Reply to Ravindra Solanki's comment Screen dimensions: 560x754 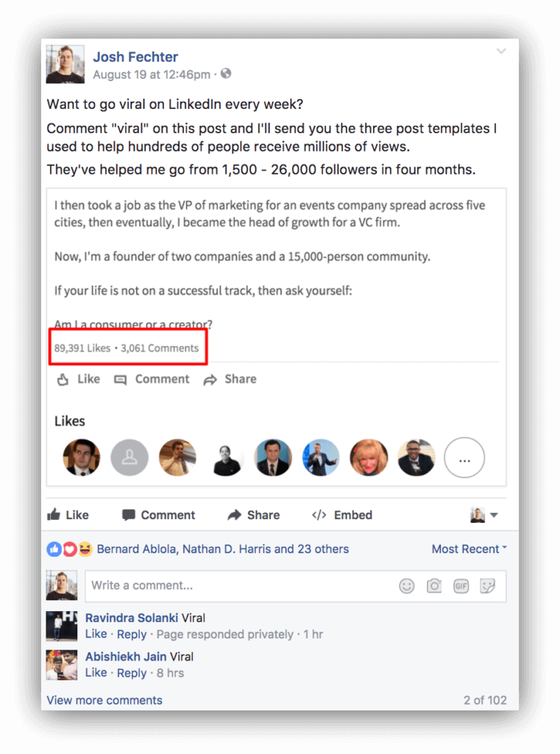[132, 634]
